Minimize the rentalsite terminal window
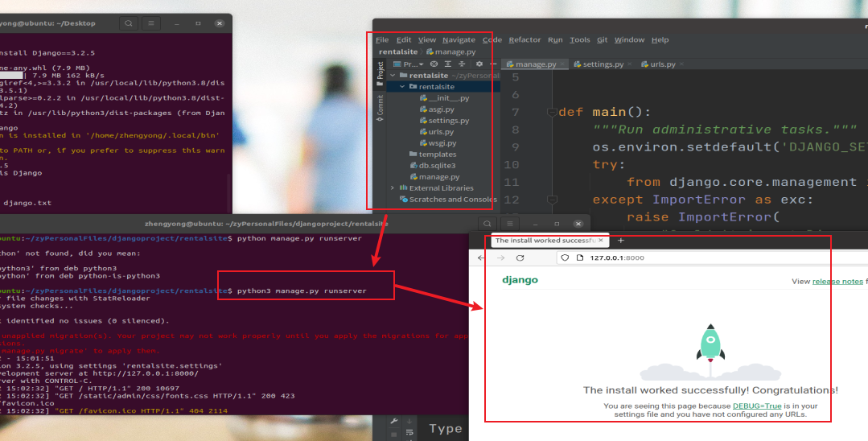The height and width of the screenshot is (441, 868). [x=535, y=224]
